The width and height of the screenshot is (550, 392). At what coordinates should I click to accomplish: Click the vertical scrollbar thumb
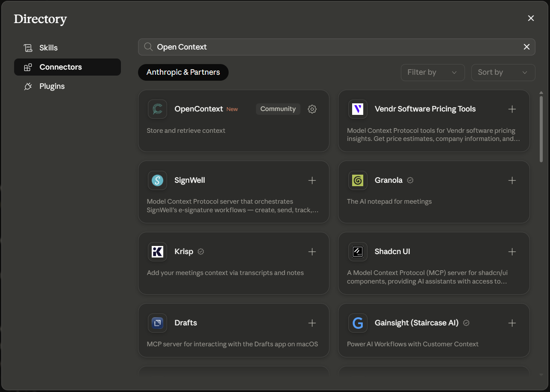541,129
